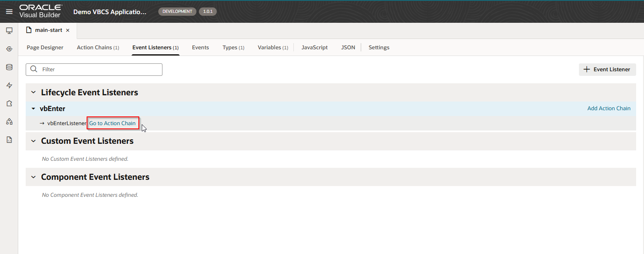Open the Web Applications monitor icon
Screen dimensions: 644x254
pos(9,31)
